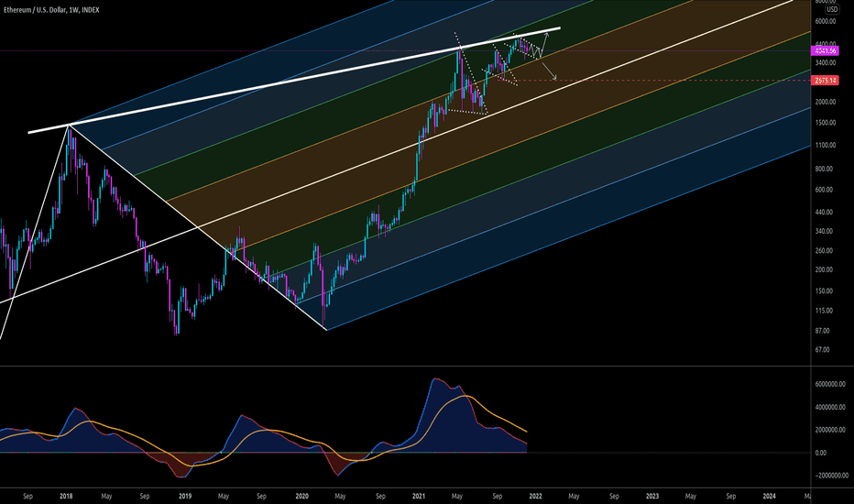Viewport: 854px width, 504px height.
Task: Click the 800.00 price axis label
Action: 824,169
